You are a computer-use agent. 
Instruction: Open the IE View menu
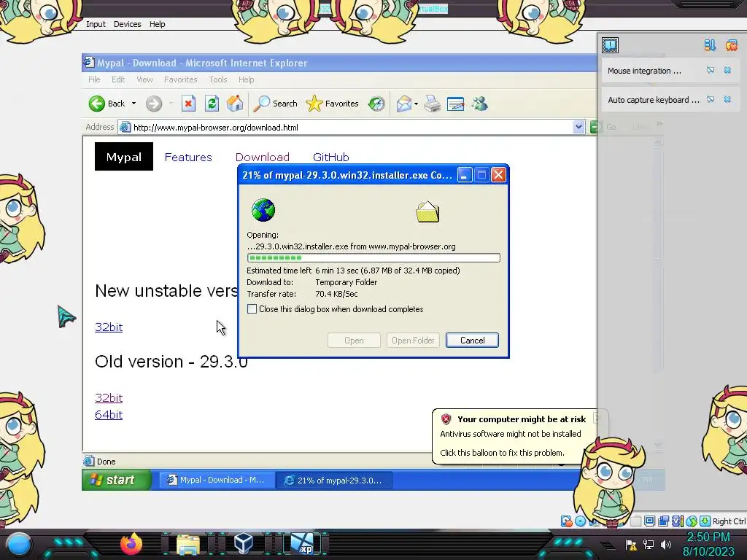pyautogui.click(x=145, y=79)
